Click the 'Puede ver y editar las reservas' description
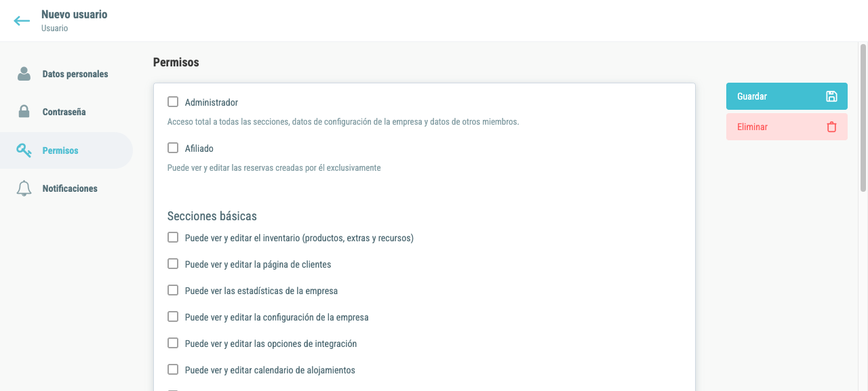Image resolution: width=868 pixels, height=391 pixels. (x=274, y=167)
